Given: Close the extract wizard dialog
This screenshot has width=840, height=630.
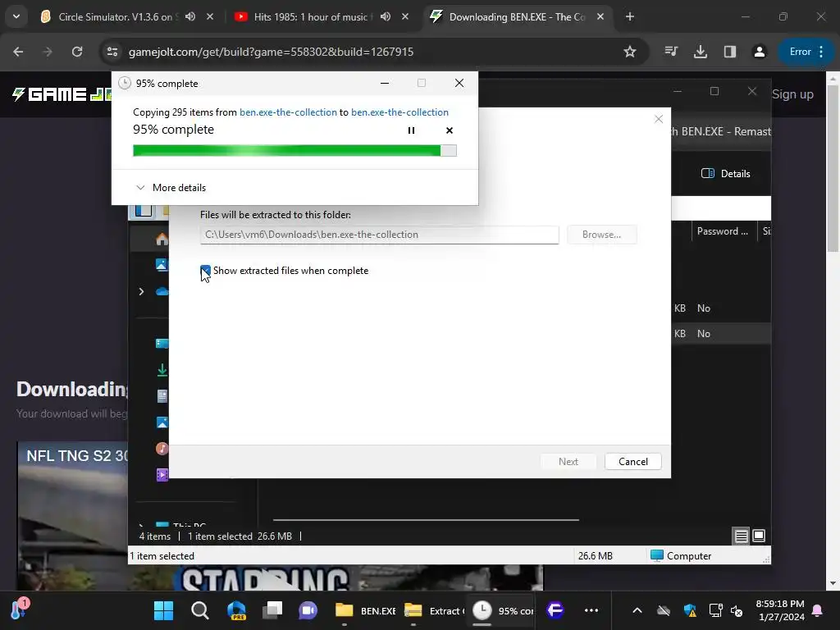Looking at the screenshot, I should 659,119.
